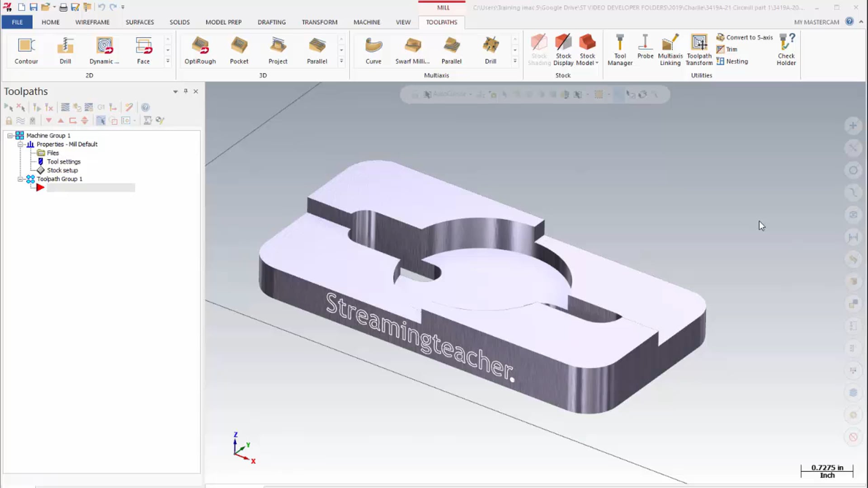This screenshot has width=868, height=488.
Task: Open the MACHINE tab
Action: 367,22
